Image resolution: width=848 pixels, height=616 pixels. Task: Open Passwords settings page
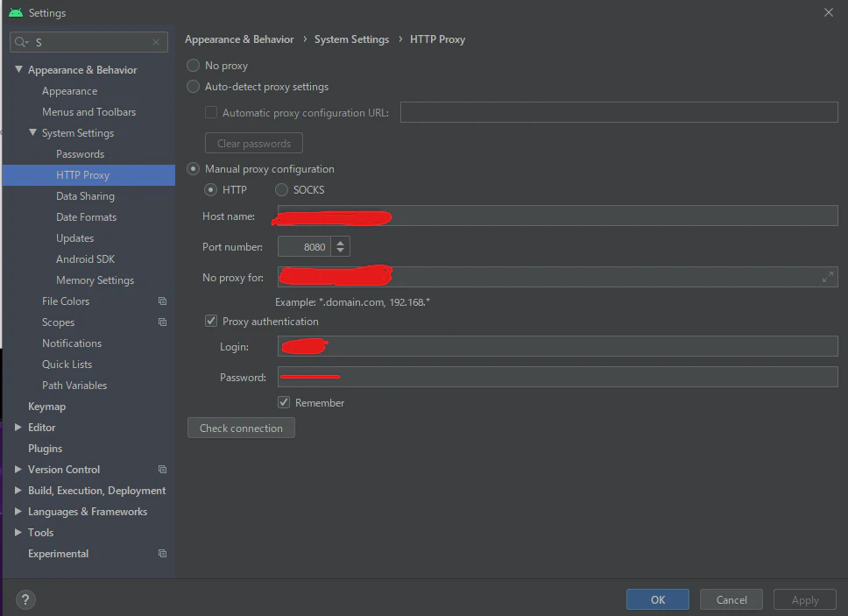80,154
